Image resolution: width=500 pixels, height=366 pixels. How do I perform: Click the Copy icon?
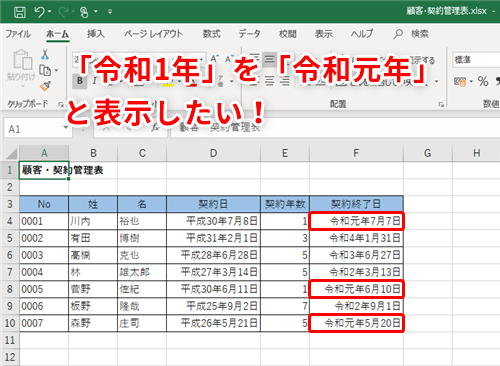45,70
